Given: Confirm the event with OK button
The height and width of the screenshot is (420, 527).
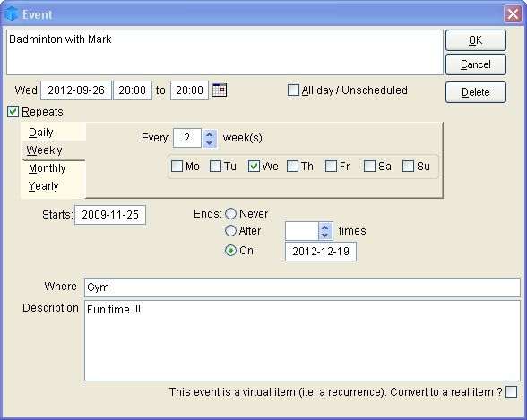Looking at the screenshot, I should (x=476, y=40).
